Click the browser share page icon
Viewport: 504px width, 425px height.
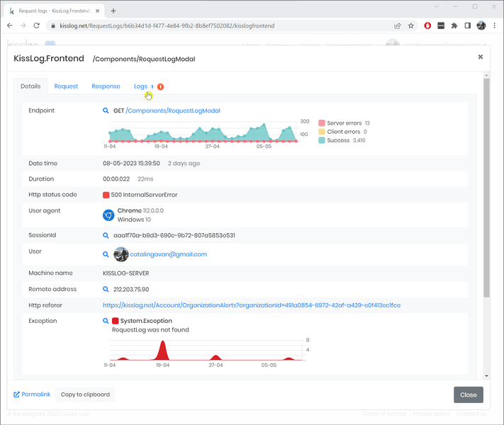point(398,25)
